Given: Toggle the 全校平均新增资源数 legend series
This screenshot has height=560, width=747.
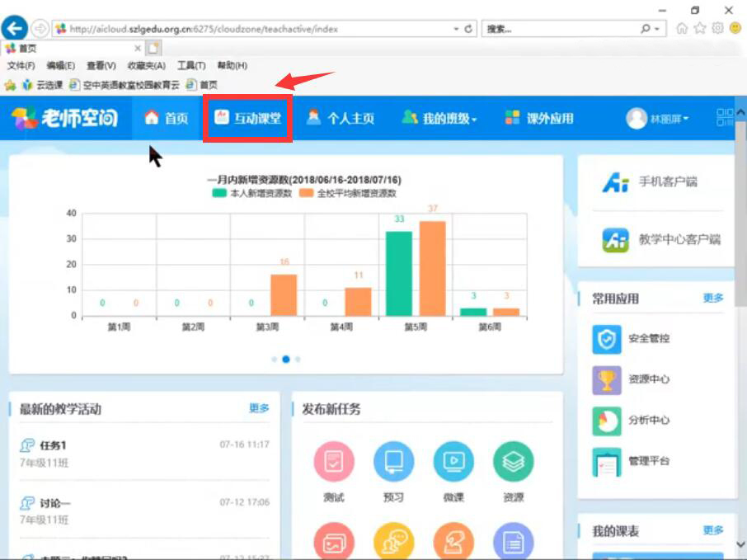Looking at the screenshot, I should [348, 193].
